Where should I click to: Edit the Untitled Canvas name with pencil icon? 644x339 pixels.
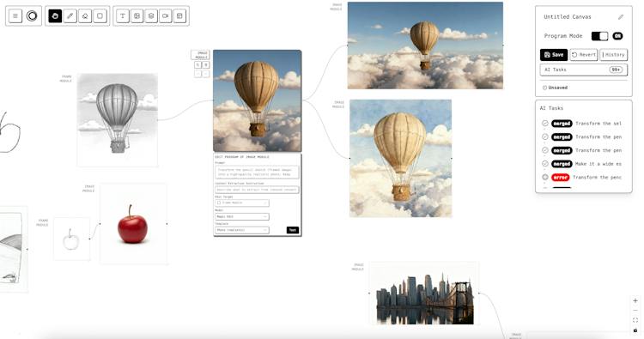(621, 17)
